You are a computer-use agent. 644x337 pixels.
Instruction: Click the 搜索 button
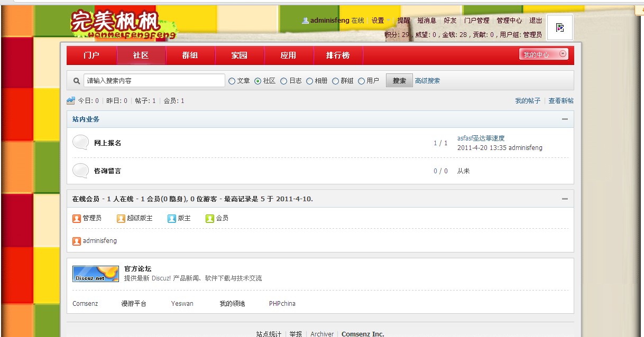tap(399, 81)
